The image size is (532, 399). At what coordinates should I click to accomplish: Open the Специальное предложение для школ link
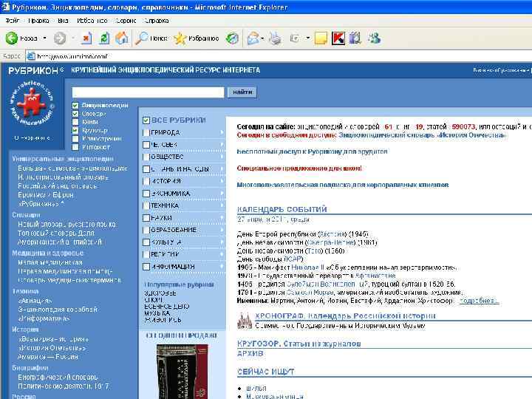299,168
